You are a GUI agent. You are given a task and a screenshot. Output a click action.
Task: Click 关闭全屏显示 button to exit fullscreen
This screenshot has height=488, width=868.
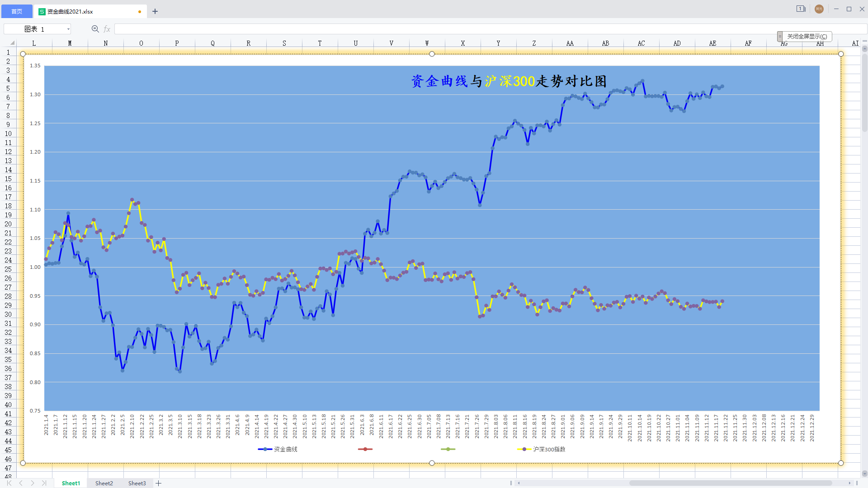(807, 36)
